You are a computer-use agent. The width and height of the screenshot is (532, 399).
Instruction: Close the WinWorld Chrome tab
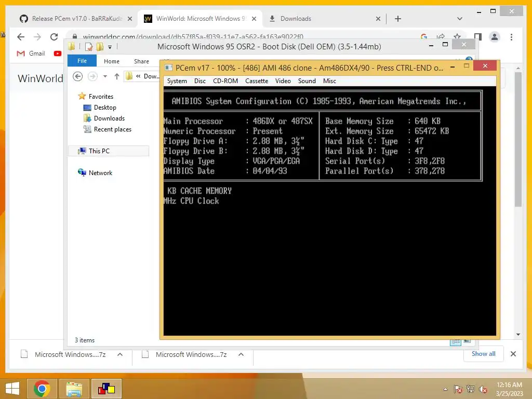pyautogui.click(x=254, y=19)
